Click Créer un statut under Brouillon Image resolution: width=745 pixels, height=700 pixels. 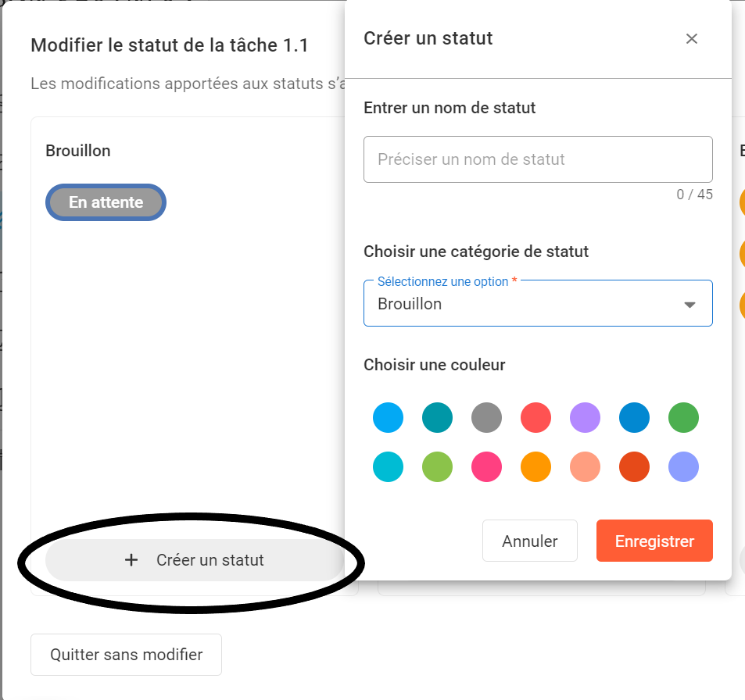pos(195,560)
